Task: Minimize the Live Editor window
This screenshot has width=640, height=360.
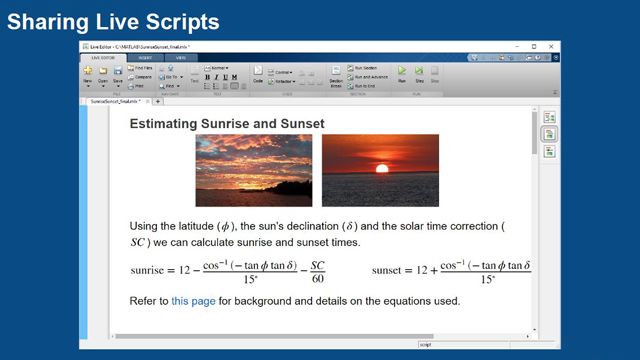Action: point(517,47)
